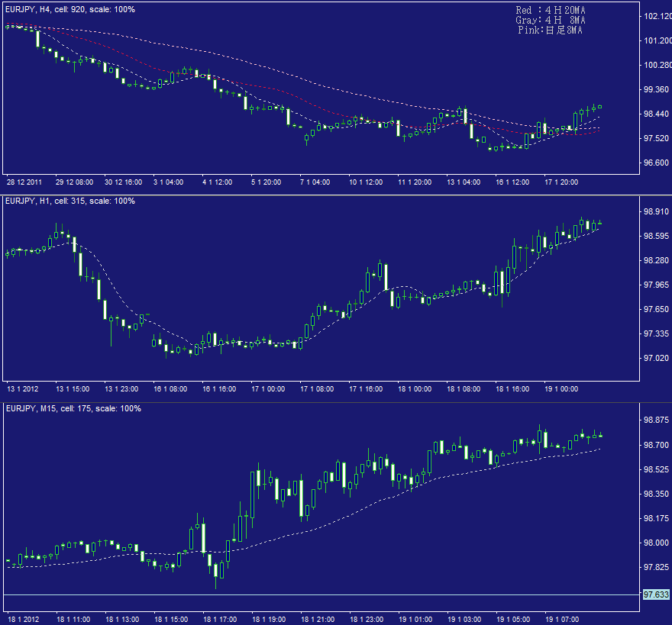Click the '30 12 16:00' time label
This screenshot has height=625, width=672.
tap(124, 182)
